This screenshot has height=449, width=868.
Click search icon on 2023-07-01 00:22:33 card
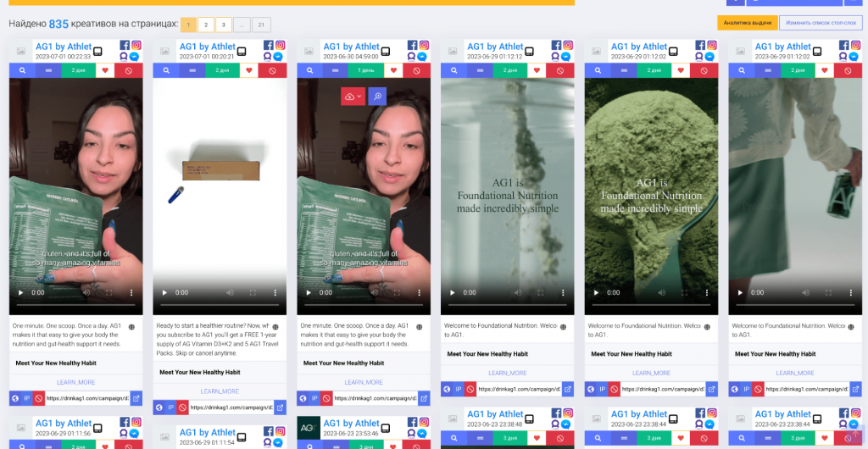pos(23,71)
